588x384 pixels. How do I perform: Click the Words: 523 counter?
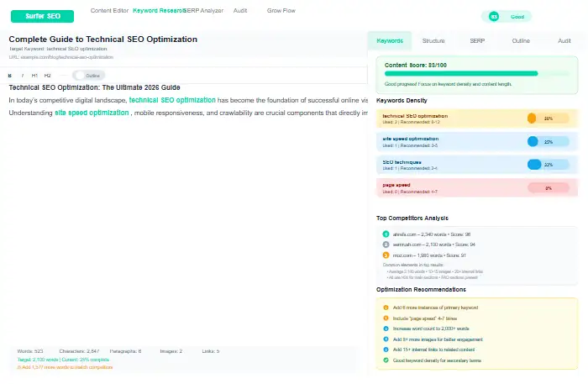click(30, 351)
